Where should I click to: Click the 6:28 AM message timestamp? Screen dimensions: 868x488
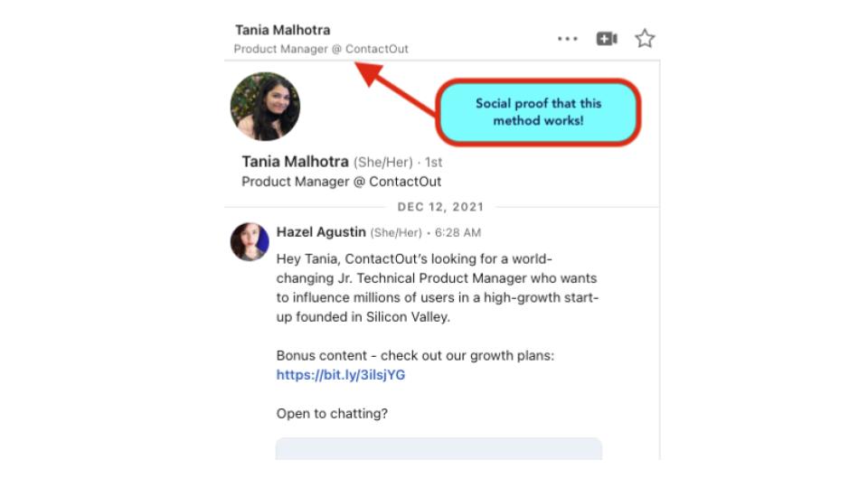pos(459,233)
